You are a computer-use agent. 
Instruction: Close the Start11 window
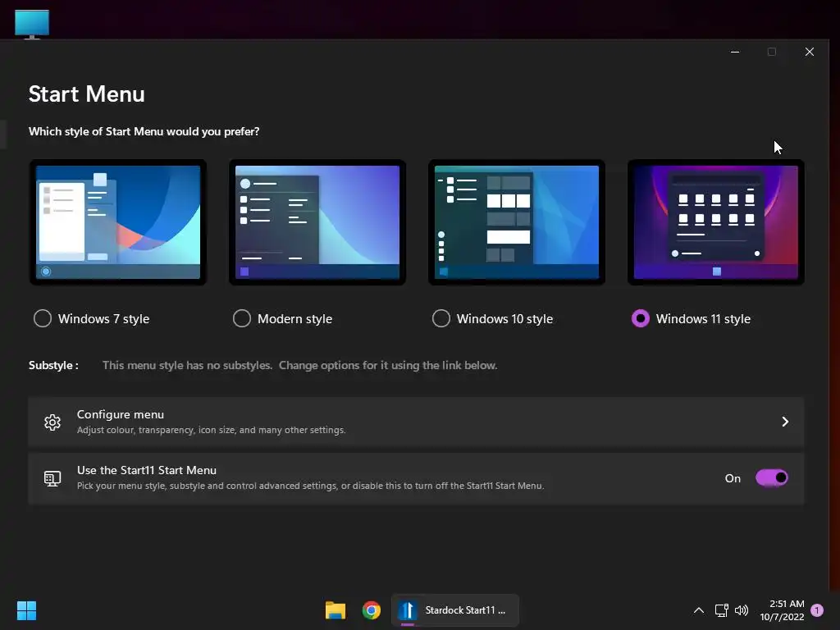pyautogui.click(x=810, y=52)
